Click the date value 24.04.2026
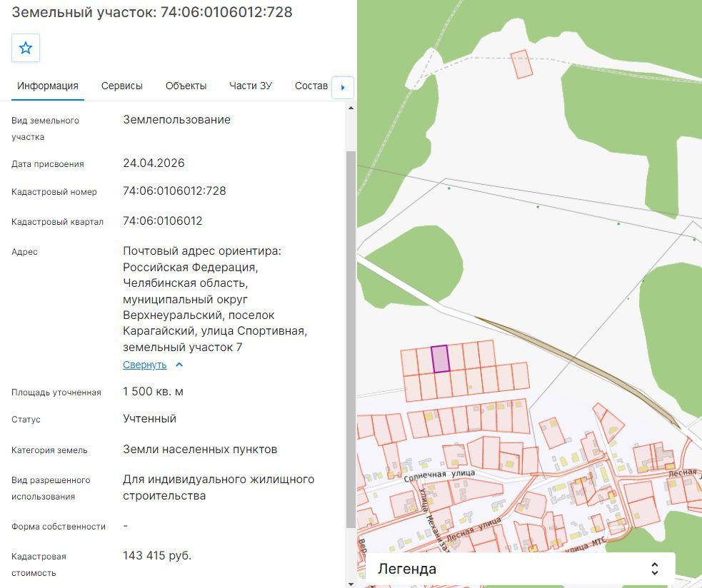 (154, 163)
